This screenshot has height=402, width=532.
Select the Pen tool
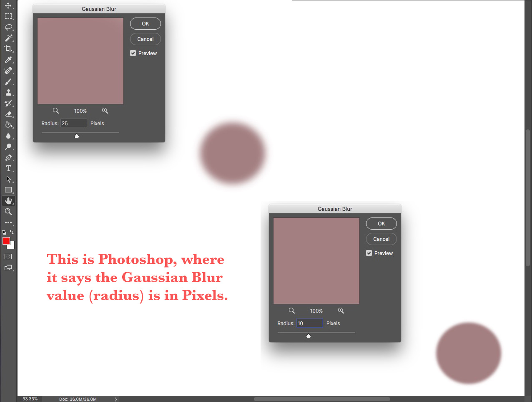tap(8, 157)
